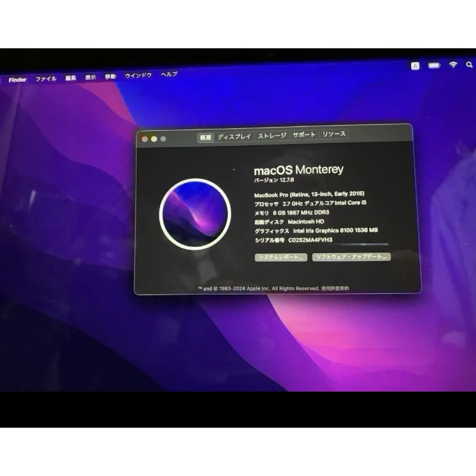Click the システムレポート button

pos(281,257)
